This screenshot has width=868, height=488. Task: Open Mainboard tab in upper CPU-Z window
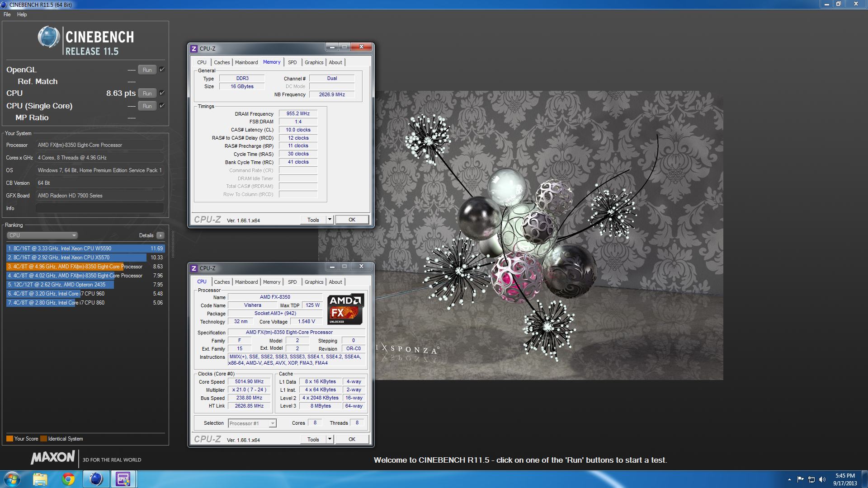tap(246, 62)
